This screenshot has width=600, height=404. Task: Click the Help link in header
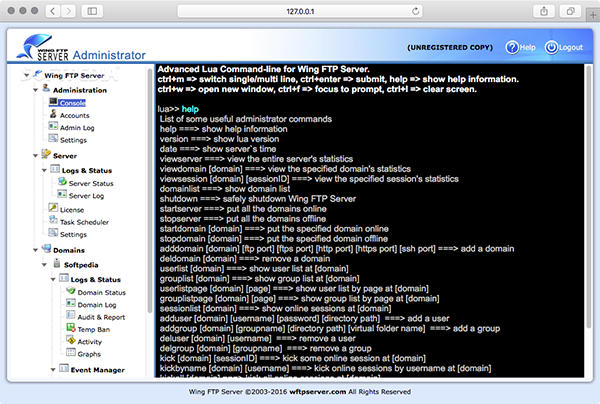tap(528, 47)
